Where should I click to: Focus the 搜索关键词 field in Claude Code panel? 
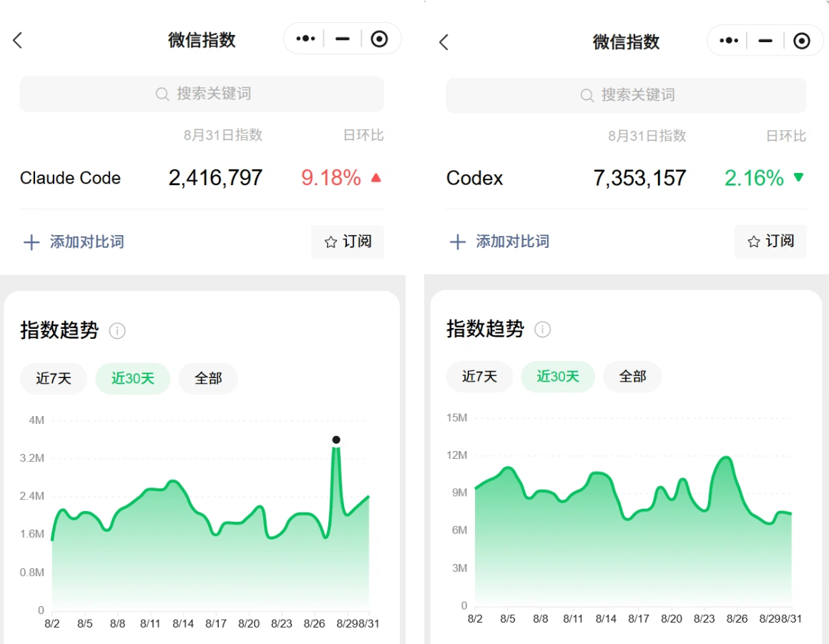pyautogui.click(x=202, y=94)
